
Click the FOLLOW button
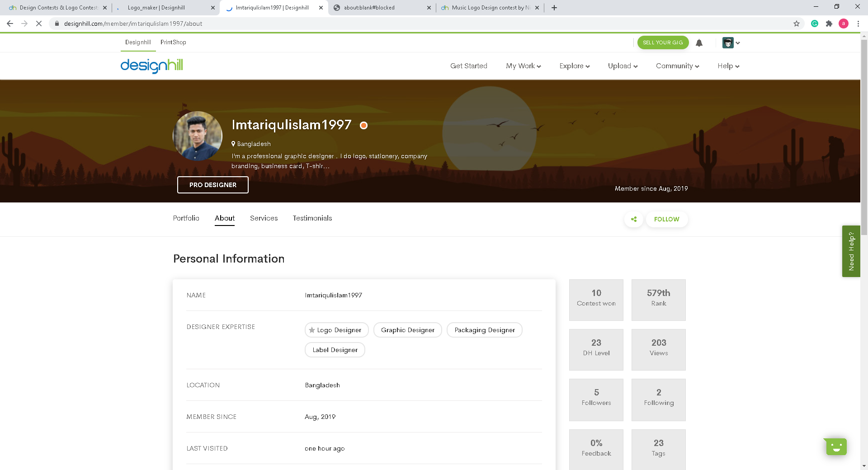(666, 219)
